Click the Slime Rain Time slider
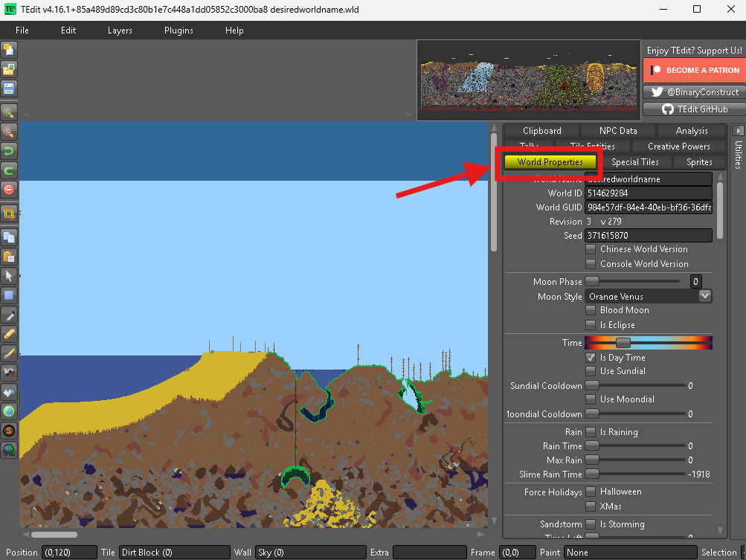746x560 pixels. (x=636, y=474)
